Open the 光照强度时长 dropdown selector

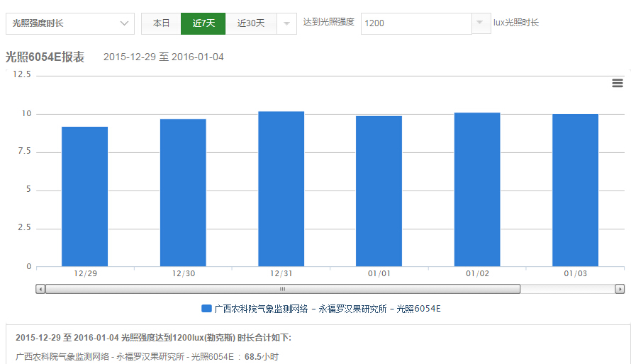69,23
